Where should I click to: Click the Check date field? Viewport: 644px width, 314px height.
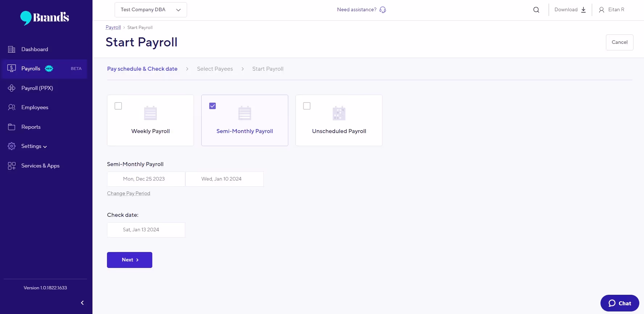pyautogui.click(x=146, y=230)
